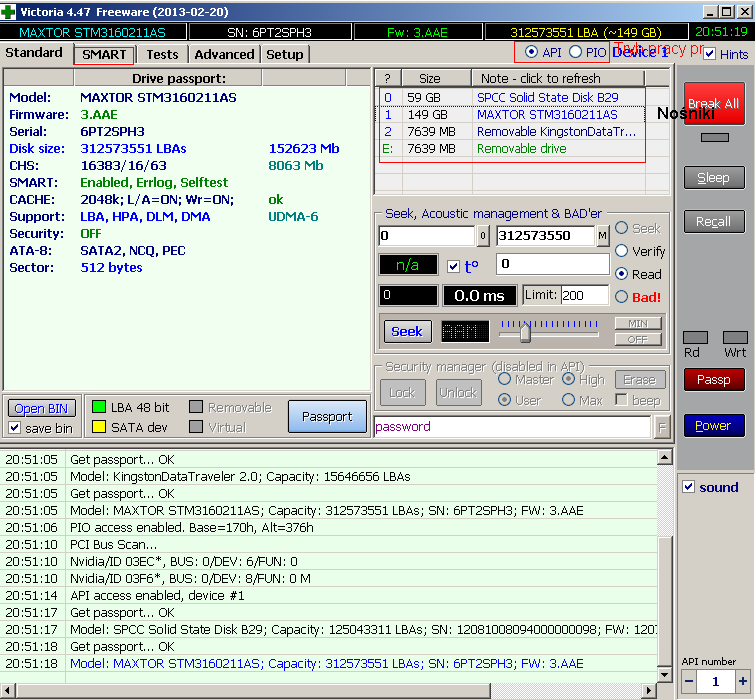Click the yellow SATA dev indicator
Image resolution: width=755 pixels, height=700 pixels.
[99, 427]
